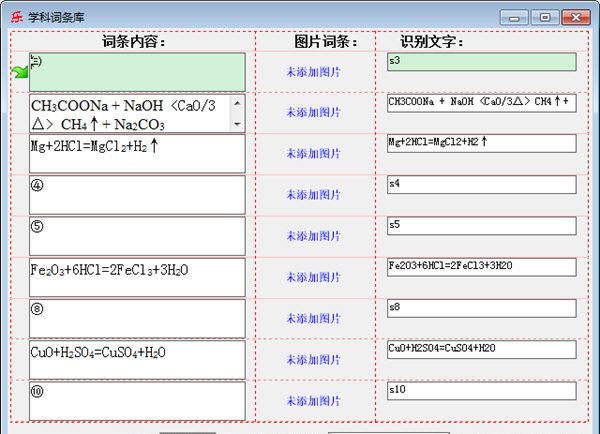Click 未添加图片 link in the CuO row
This screenshot has height=434, width=600.
[313, 360]
